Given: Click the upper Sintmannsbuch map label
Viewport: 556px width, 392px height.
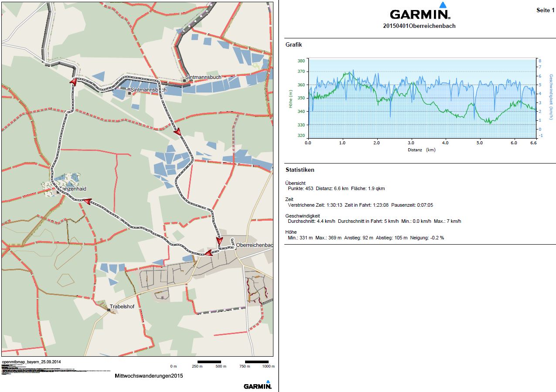Looking at the screenshot, I should coord(203,77).
